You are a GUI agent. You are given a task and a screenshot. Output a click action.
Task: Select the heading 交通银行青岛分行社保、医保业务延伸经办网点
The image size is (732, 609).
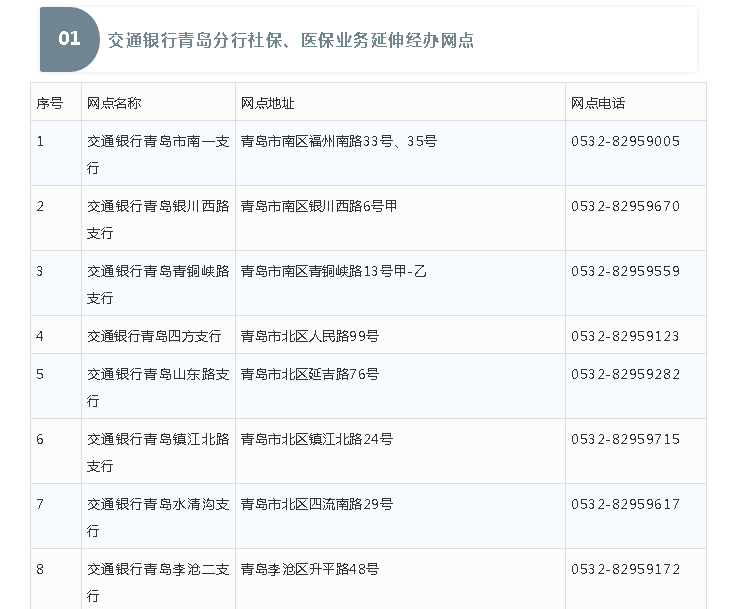pyautogui.click(x=290, y=40)
